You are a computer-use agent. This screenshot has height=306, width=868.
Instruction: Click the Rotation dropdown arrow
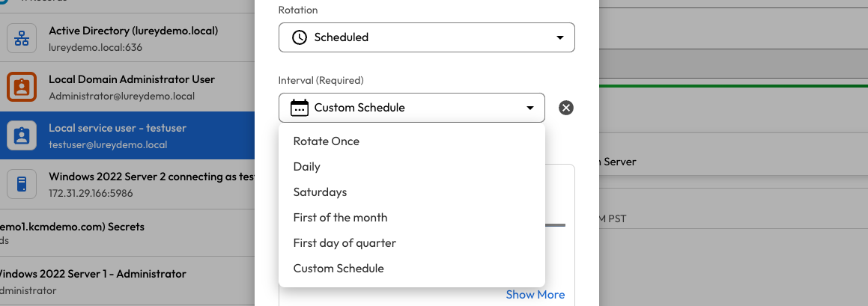(x=560, y=37)
